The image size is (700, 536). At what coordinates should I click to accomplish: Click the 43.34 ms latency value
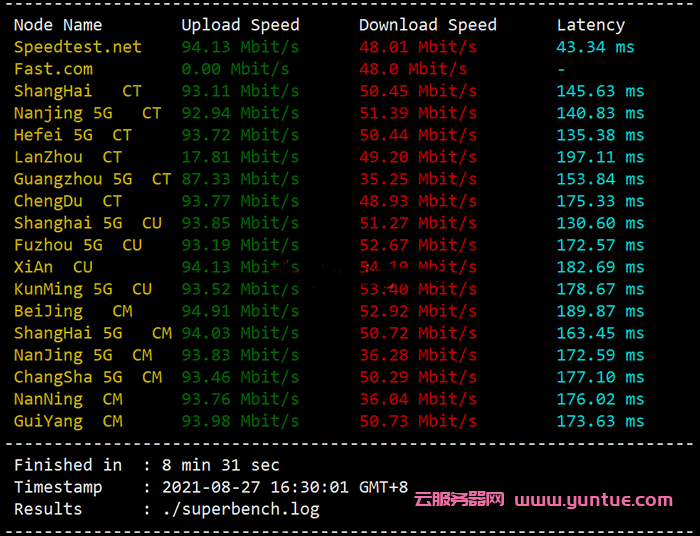click(595, 47)
